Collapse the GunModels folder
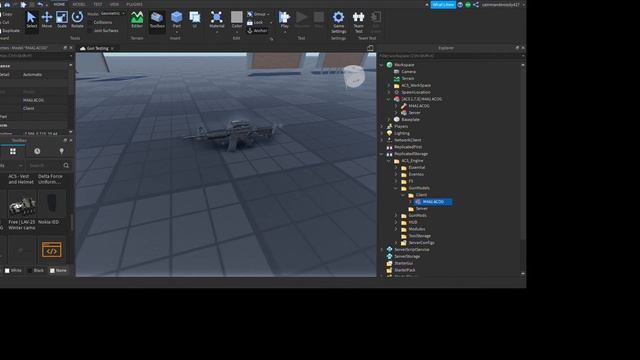The width and height of the screenshot is (640, 360). click(396, 188)
